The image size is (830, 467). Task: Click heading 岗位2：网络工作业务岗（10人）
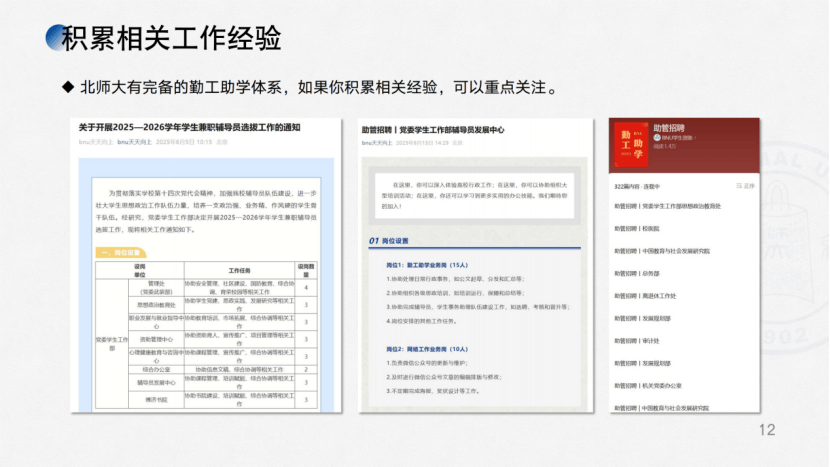click(x=427, y=349)
